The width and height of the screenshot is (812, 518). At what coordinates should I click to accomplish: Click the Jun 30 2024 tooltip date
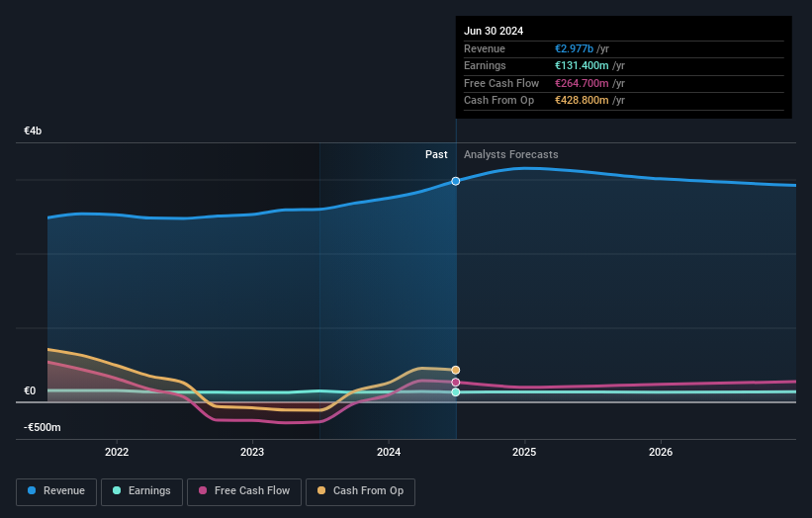tap(494, 31)
